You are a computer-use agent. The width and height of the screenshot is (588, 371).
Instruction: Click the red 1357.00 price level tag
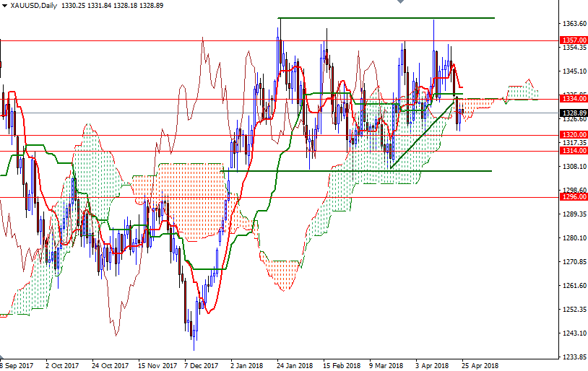(x=573, y=40)
